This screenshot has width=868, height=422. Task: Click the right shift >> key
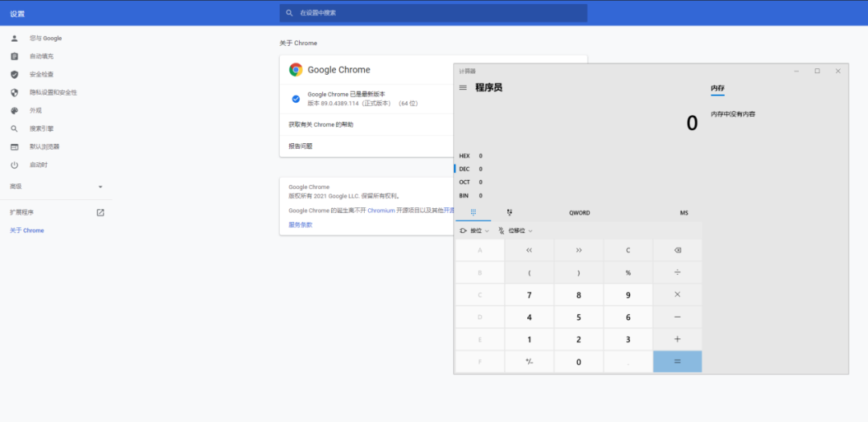pyautogui.click(x=579, y=250)
